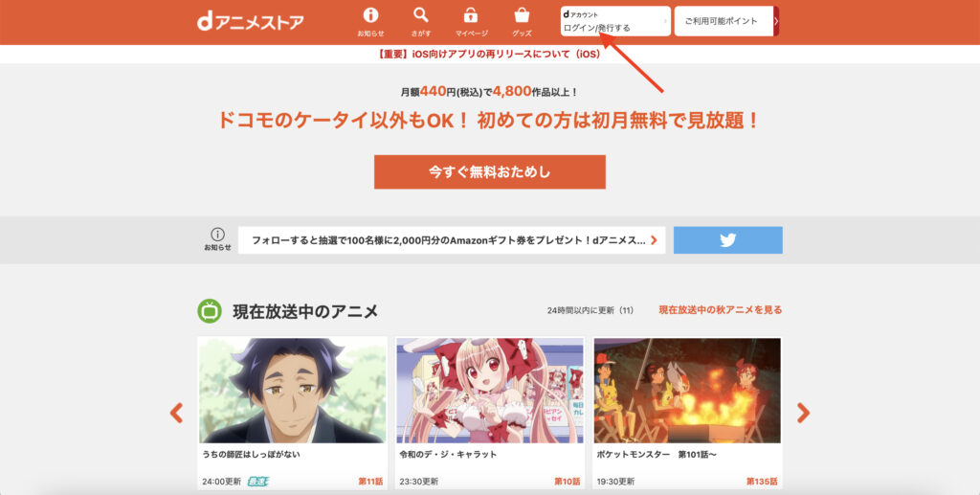Viewport: 980px width, 495px height.
Task: Open the お知らせ info icon in header
Action: (370, 15)
